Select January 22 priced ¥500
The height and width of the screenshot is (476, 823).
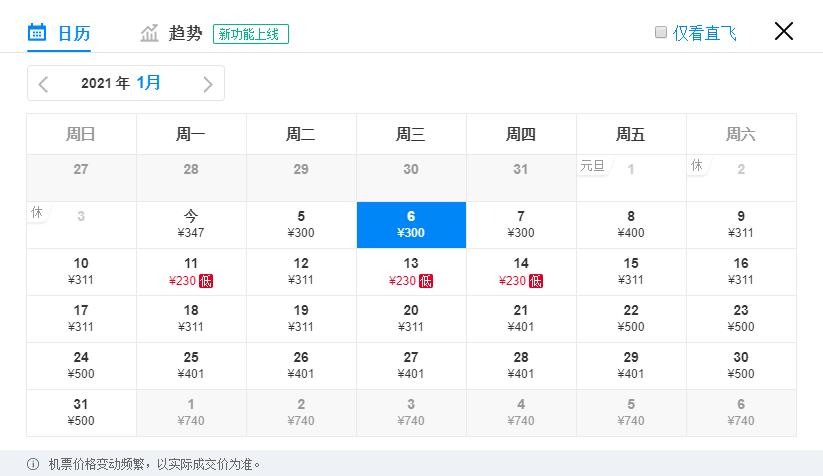coord(631,319)
